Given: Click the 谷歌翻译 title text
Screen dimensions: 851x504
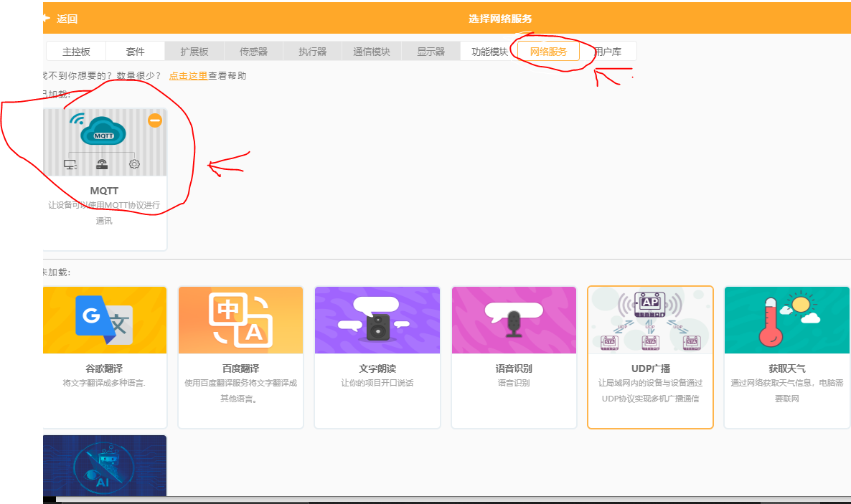Looking at the screenshot, I should point(104,369).
